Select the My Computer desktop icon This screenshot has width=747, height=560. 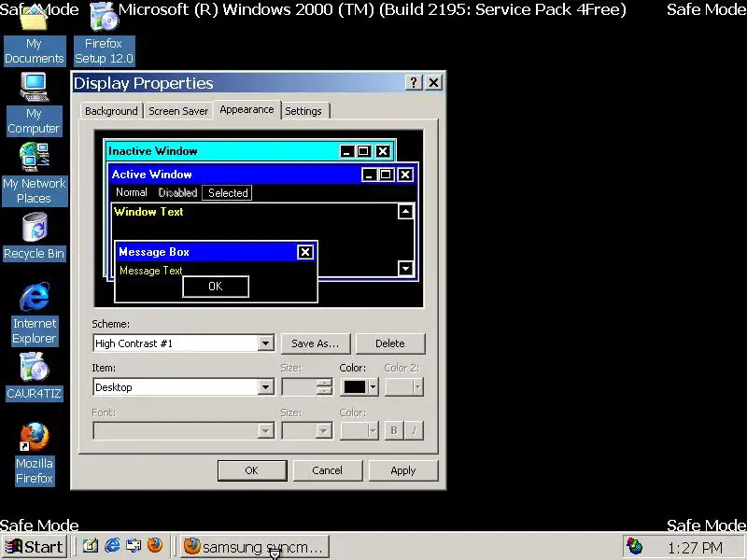34,105
